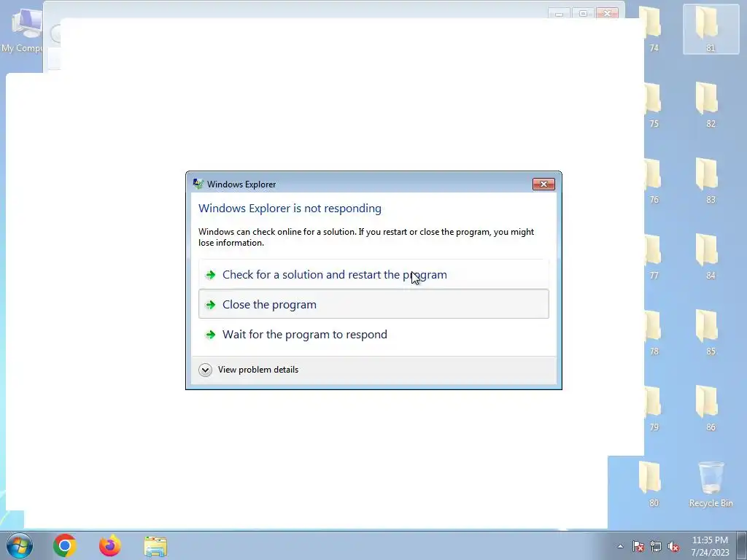Launch Google Chrome from taskbar

[x=65, y=545]
